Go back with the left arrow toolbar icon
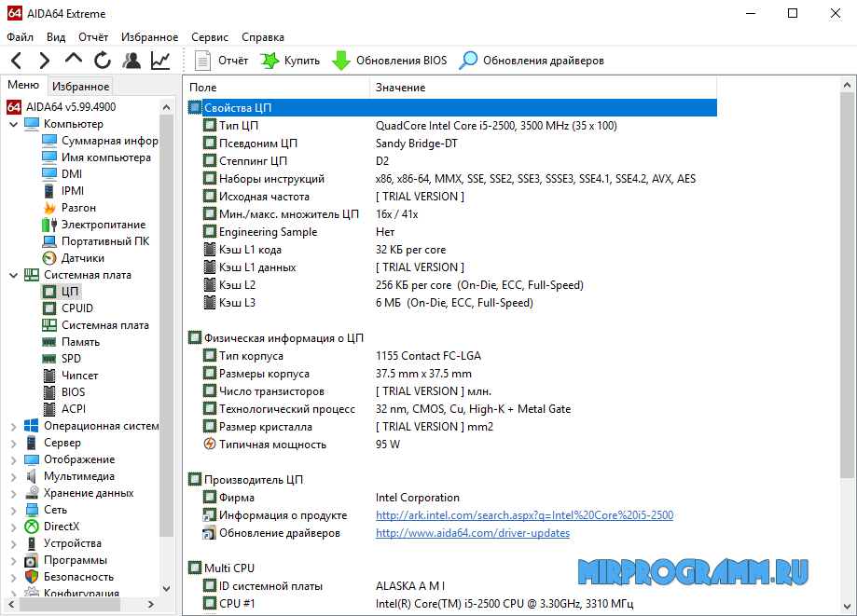857x616 pixels. [17, 60]
